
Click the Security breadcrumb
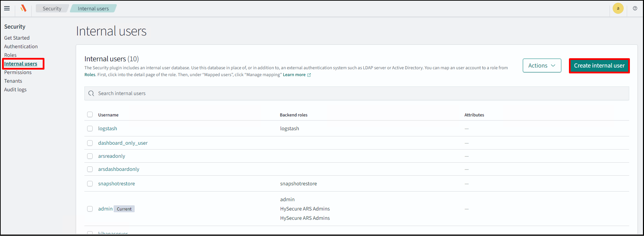(52, 9)
